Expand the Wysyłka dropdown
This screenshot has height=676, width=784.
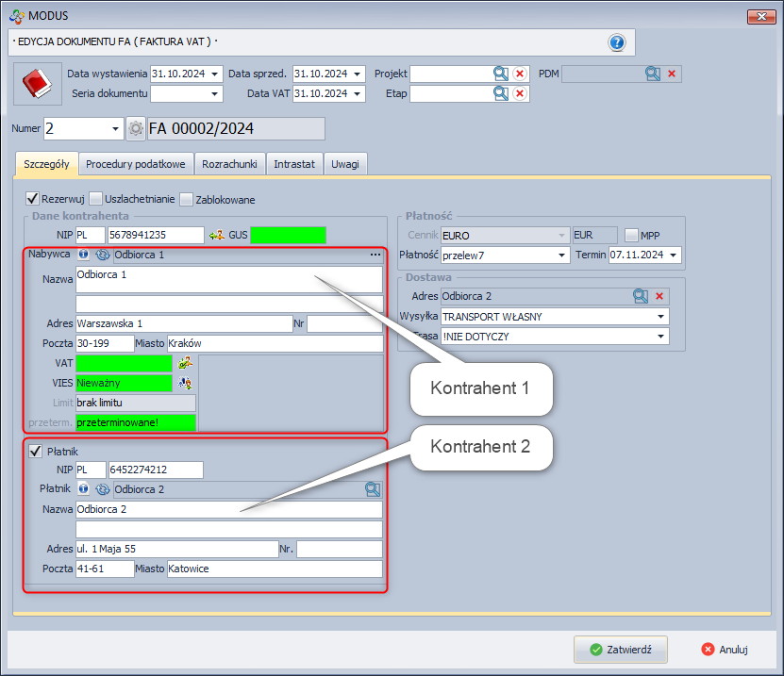pos(661,316)
